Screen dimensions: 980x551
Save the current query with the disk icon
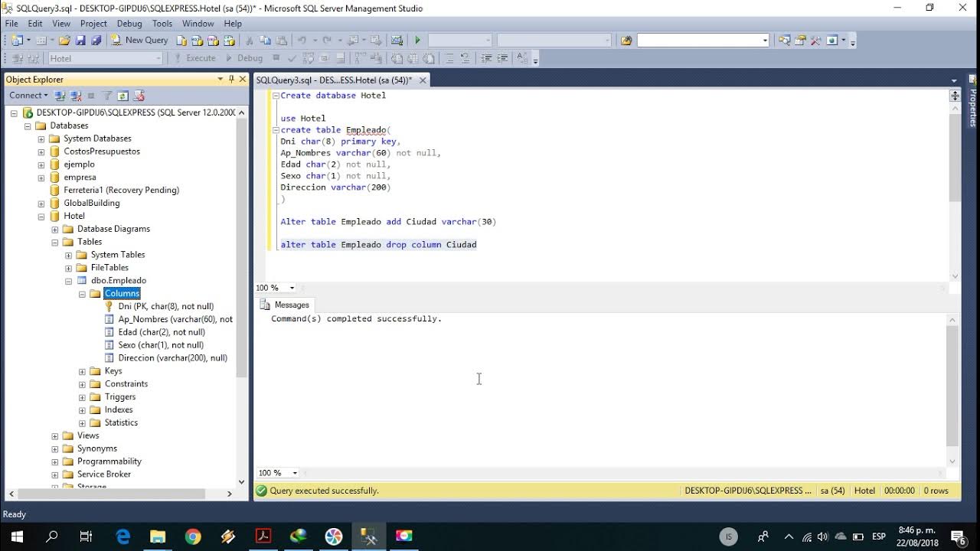tap(80, 40)
